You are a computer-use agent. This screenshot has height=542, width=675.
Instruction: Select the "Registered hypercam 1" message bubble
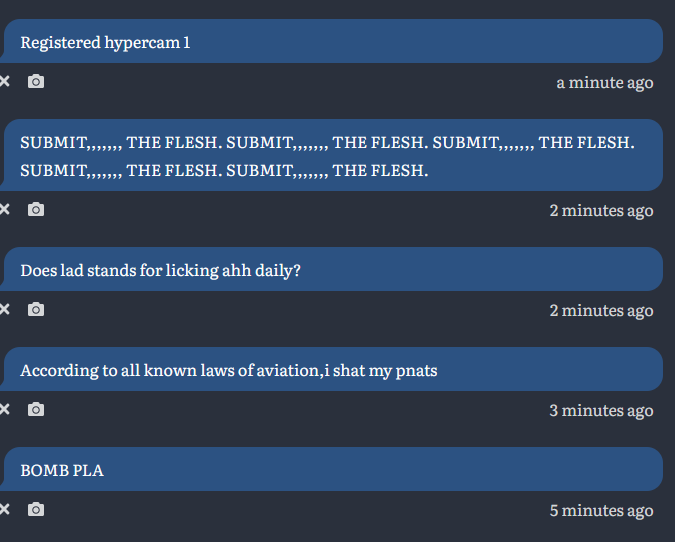tap(332, 42)
